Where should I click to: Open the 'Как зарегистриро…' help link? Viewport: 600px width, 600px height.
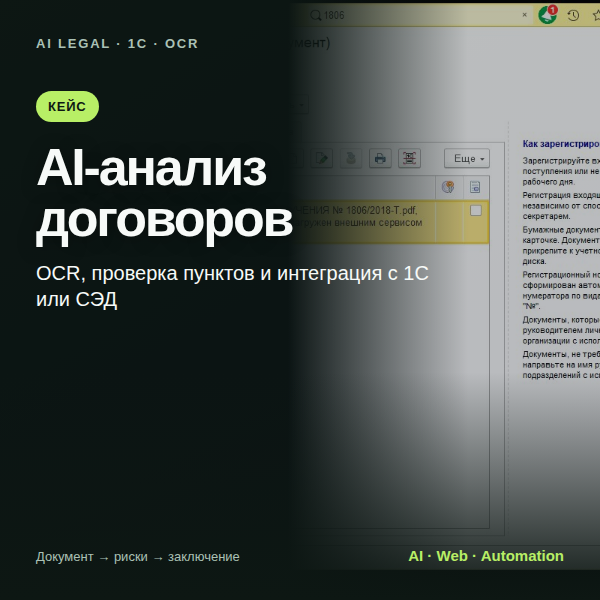(x=561, y=144)
